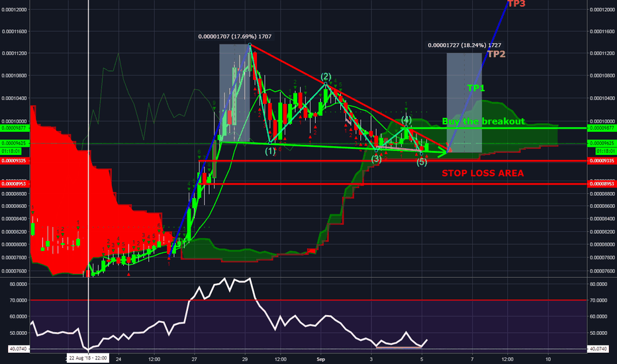
Task: Click 0.00011200 on the left price scale
Action: 14,54
